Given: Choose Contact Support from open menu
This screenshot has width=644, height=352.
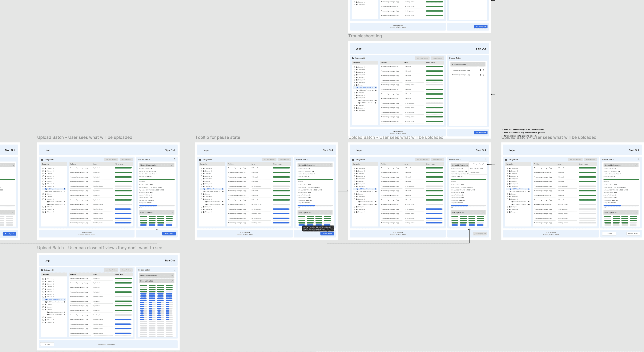Looking at the screenshot, I should 475,172.
